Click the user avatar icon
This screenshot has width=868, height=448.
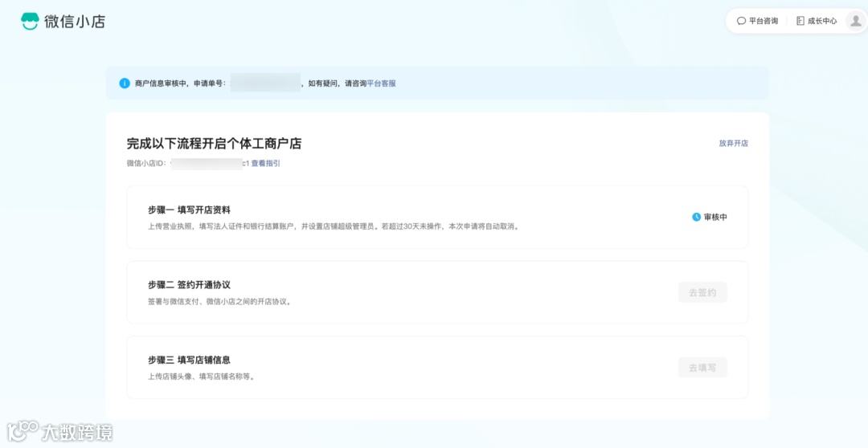(x=855, y=21)
